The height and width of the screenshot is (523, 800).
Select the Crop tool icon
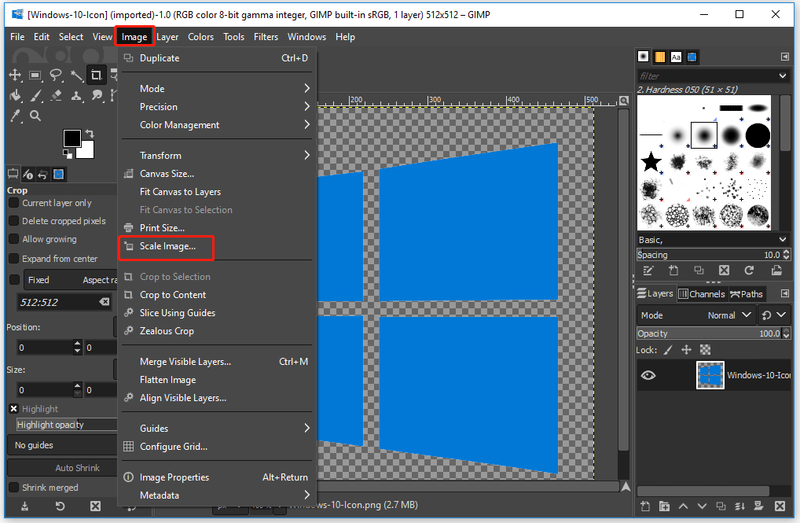(95, 76)
